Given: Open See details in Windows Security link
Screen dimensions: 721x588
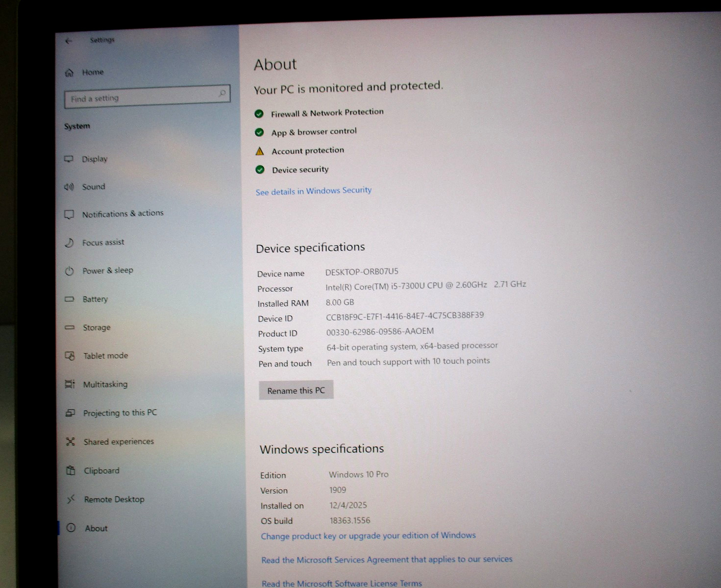Looking at the screenshot, I should (314, 191).
